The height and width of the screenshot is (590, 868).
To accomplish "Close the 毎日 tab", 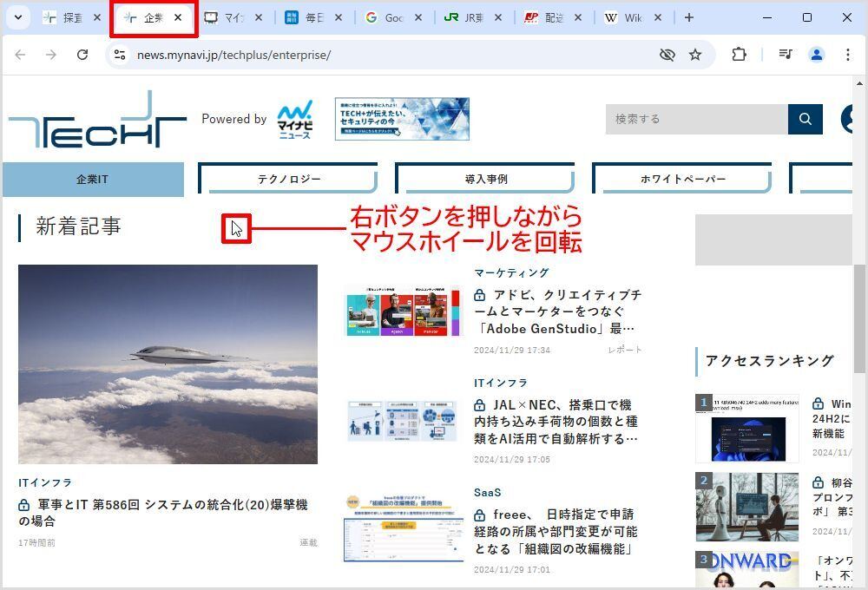I will [x=339, y=17].
